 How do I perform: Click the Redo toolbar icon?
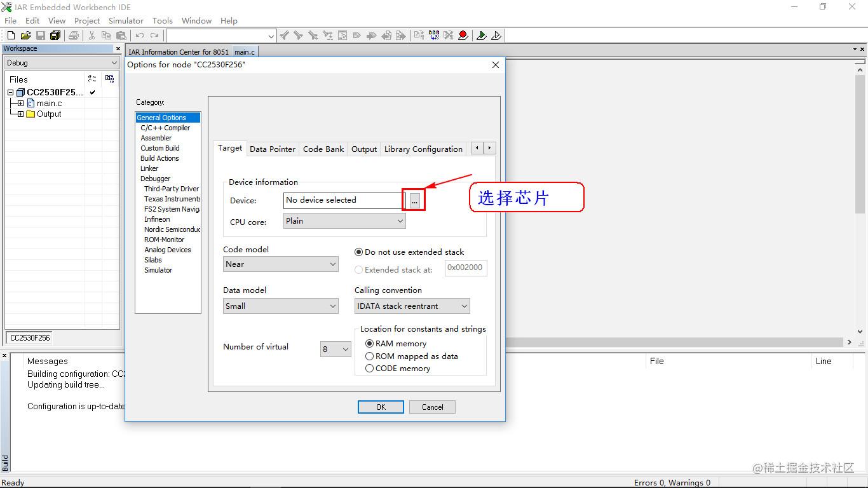click(154, 36)
